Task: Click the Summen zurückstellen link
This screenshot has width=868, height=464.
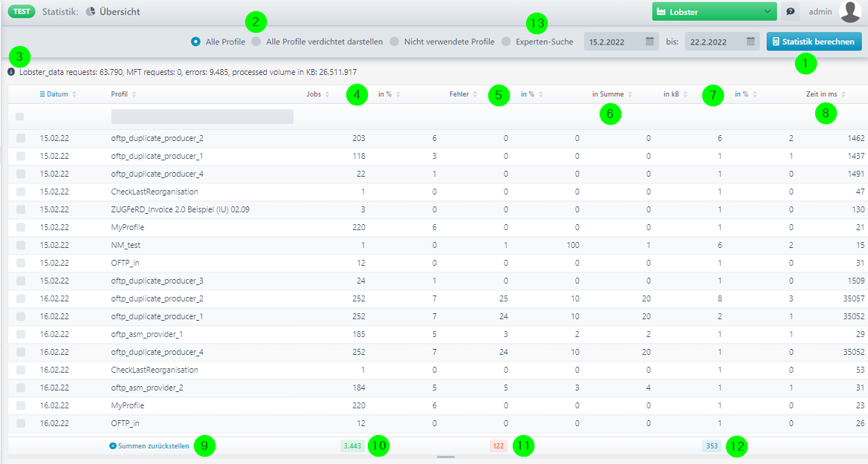Action: (x=153, y=445)
